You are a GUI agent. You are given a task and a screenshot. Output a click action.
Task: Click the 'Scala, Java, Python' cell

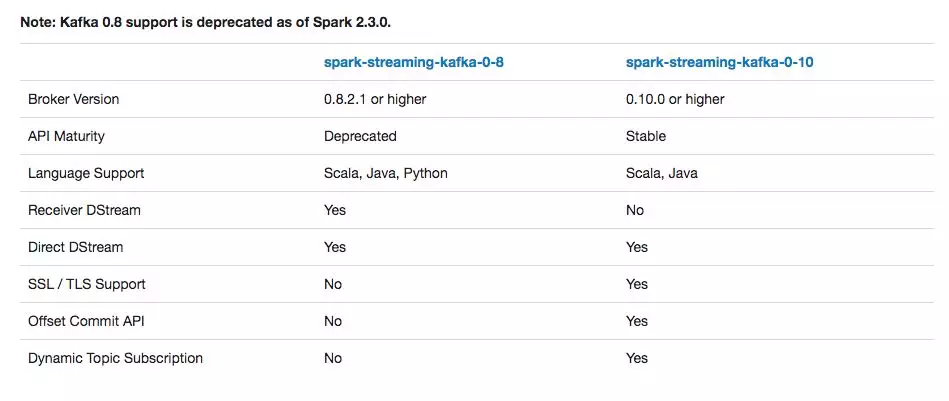tap(386, 173)
